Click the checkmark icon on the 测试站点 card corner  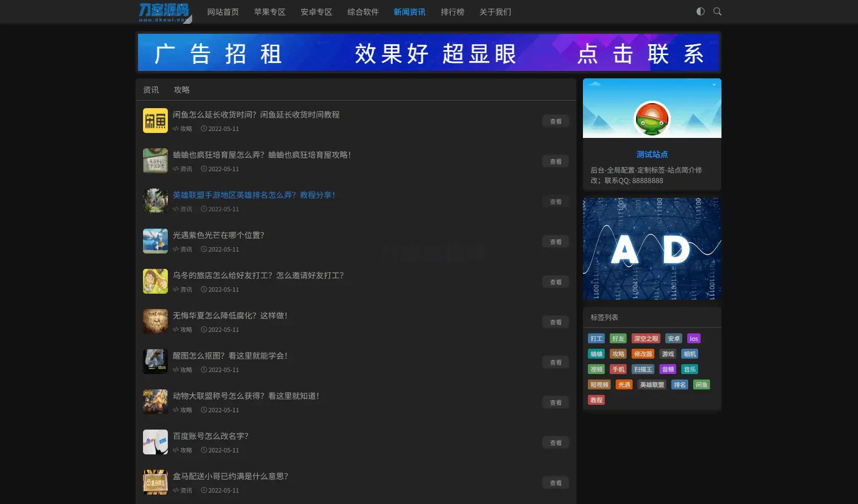tap(715, 85)
